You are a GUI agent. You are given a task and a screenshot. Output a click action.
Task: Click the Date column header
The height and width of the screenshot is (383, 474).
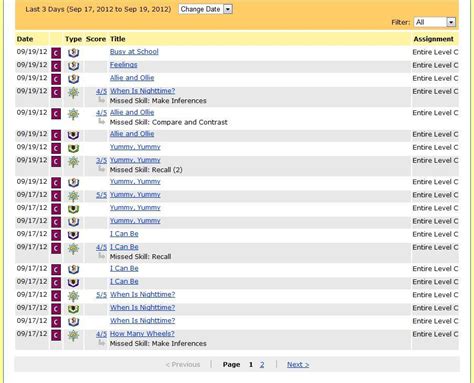click(x=25, y=39)
